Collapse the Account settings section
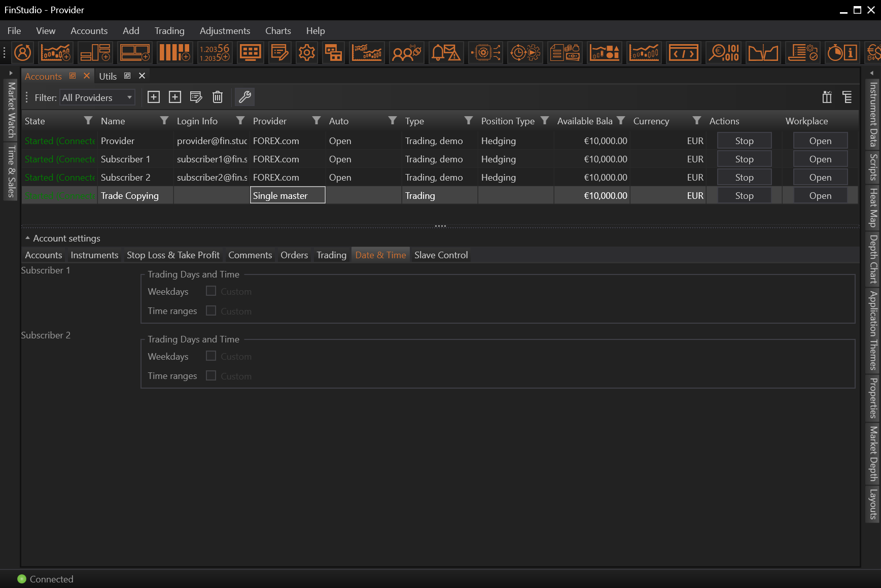This screenshot has height=588, width=881. point(27,238)
